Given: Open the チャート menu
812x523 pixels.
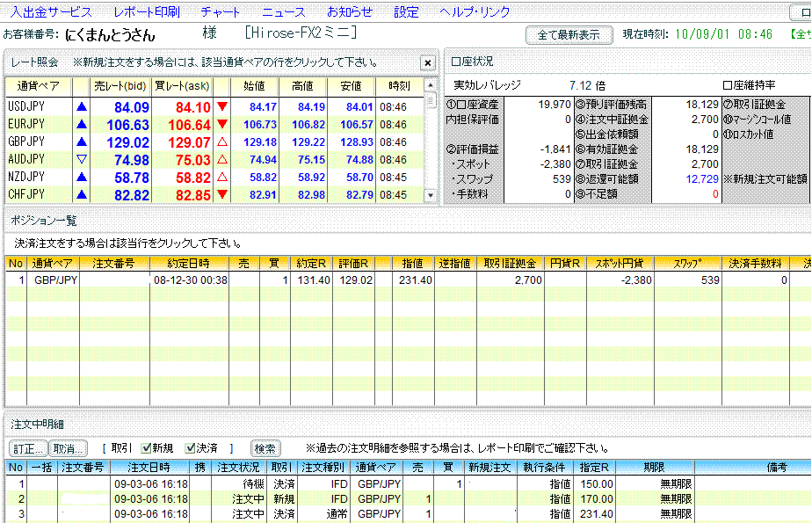Looking at the screenshot, I should [220, 11].
